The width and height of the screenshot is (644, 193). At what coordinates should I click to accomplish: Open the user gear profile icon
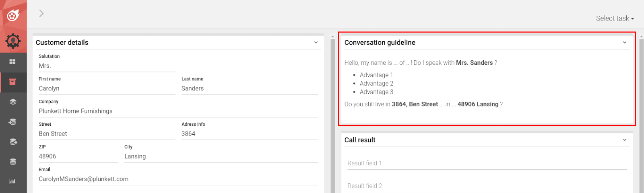pyautogui.click(x=13, y=41)
